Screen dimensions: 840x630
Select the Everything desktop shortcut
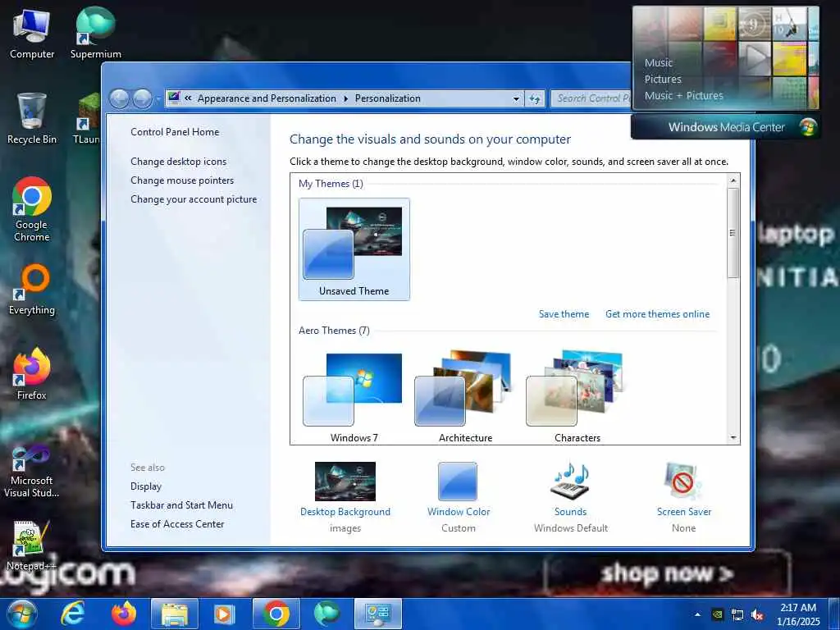[32, 290]
